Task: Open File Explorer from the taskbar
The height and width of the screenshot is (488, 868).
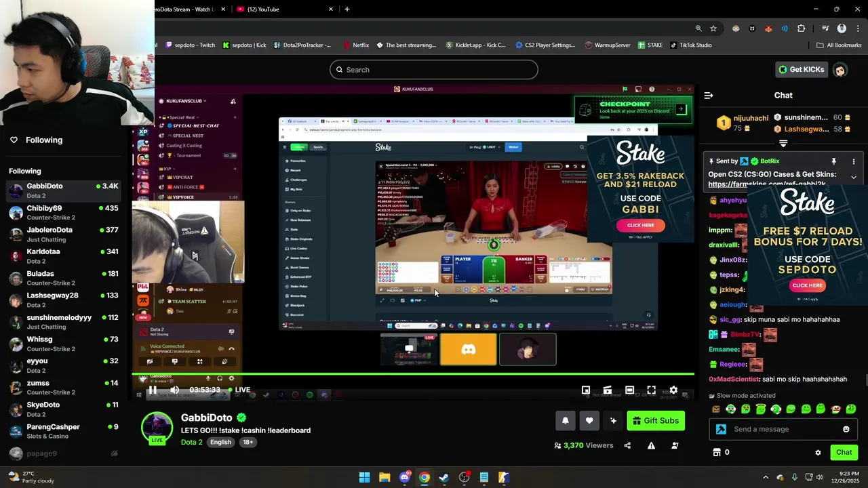Action: point(384,477)
